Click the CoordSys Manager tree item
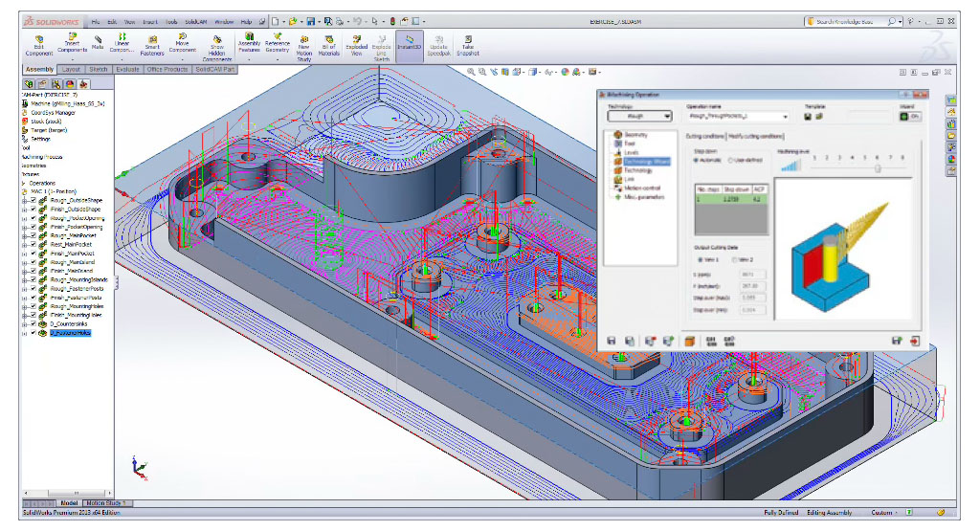The image size is (980, 531). click(53, 112)
